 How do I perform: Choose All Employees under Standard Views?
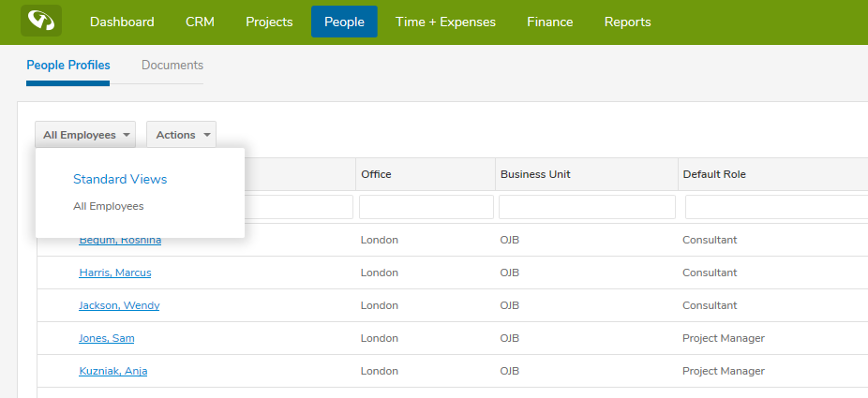[109, 206]
